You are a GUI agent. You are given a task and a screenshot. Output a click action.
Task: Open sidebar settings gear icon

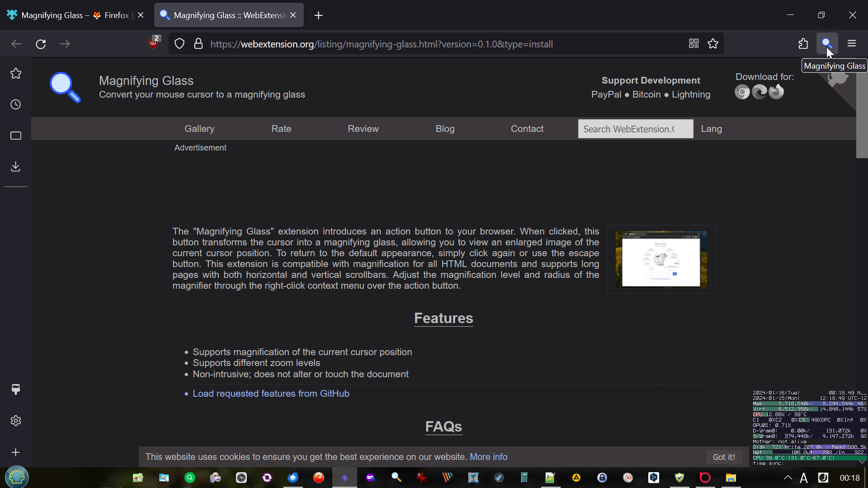click(16, 421)
